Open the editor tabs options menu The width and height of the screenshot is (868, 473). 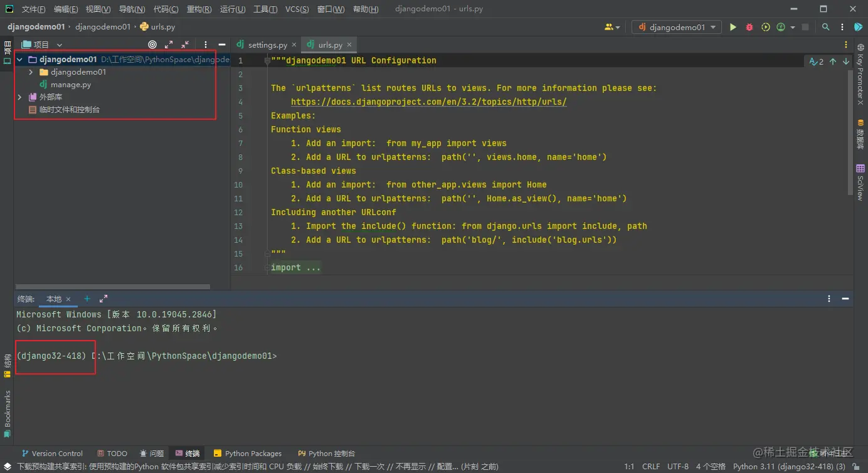(x=847, y=45)
